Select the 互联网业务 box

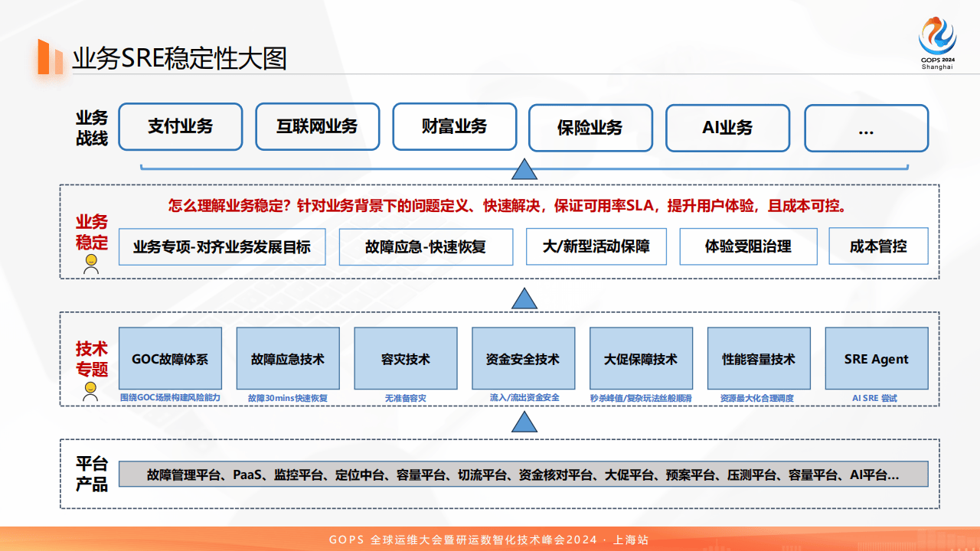(318, 127)
